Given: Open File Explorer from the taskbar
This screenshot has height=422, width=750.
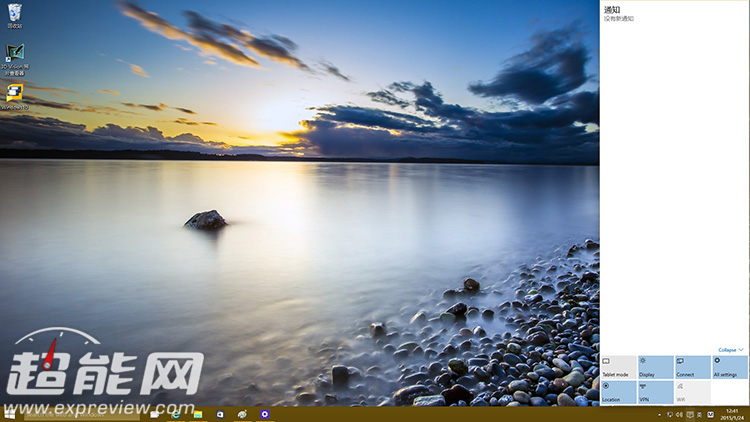Looking at the screenshot, I should pyautogui.click(x=198, y=413).
